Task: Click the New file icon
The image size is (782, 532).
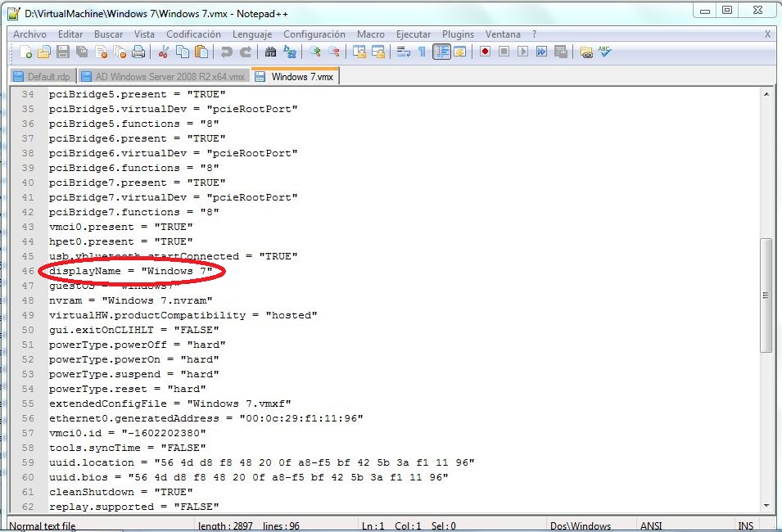Action: [25, 52]
